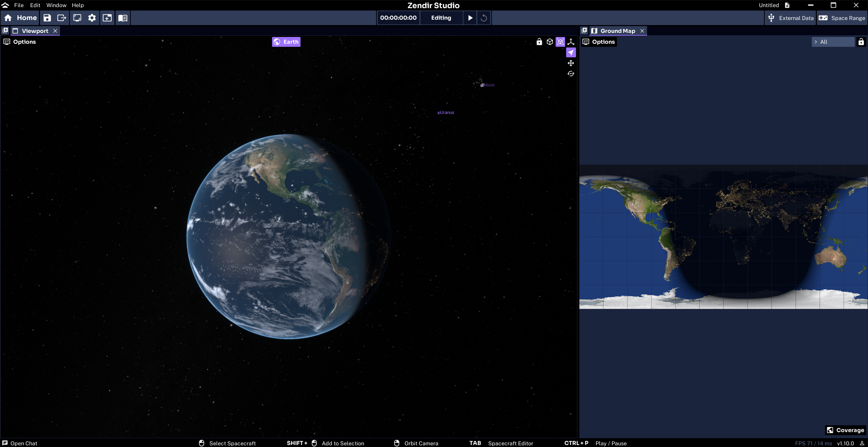Expand the Viewport Options panel
The height and width of the screenshot is (447, 868).
pyautogui.click(x=20, y=42)
